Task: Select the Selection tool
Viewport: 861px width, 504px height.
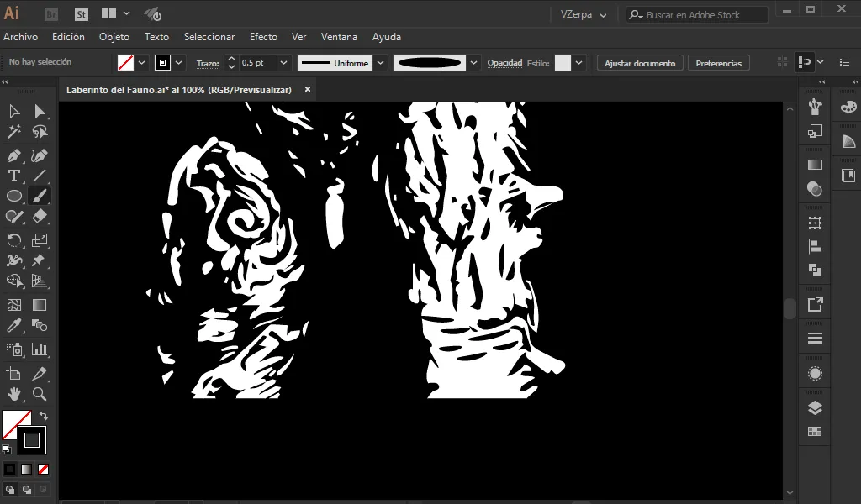Action: tap(14, 112)
